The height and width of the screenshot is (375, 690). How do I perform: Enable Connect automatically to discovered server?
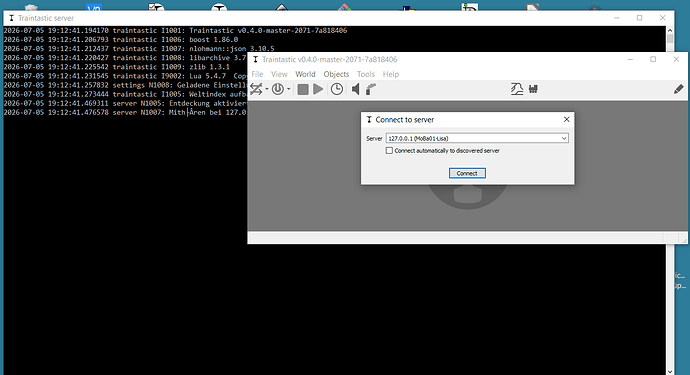[x=389, y=151]
